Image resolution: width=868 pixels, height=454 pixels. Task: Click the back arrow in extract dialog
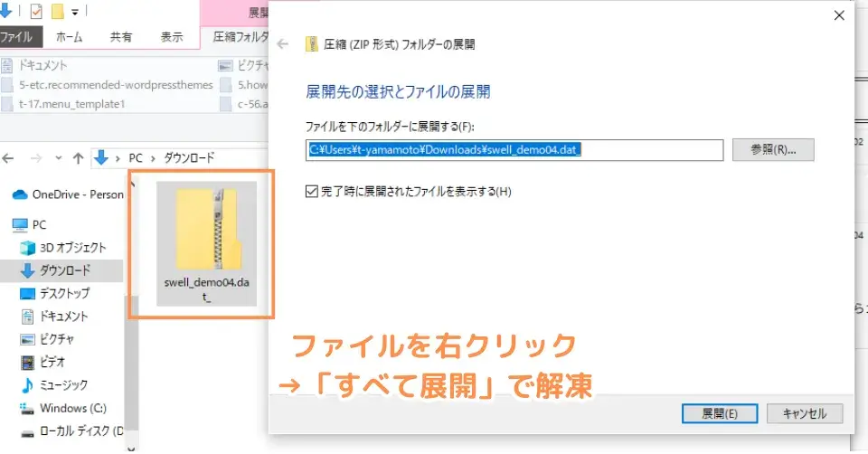tap(283, 44)
